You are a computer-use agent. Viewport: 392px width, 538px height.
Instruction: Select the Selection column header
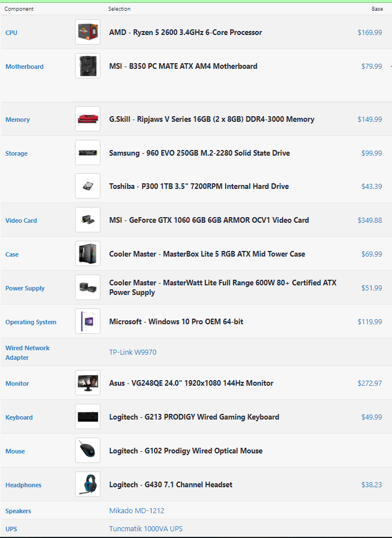(x=119, y=9)
